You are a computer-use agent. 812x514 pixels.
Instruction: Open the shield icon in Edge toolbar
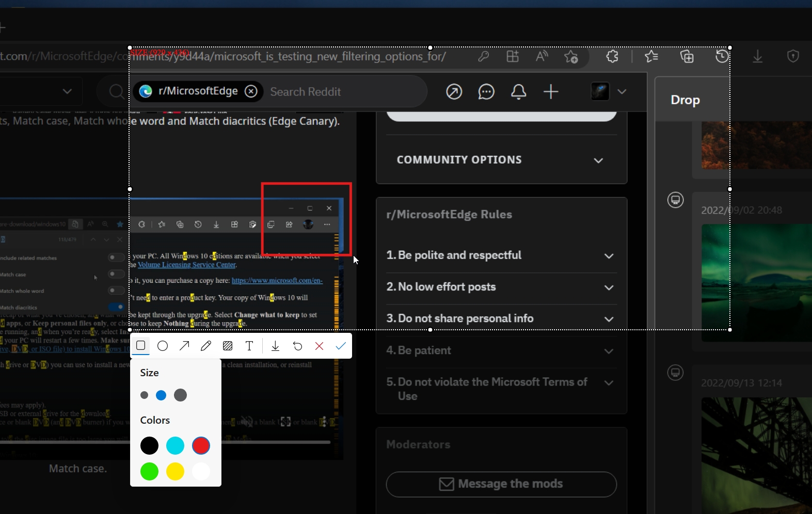click(x=793, y=56)
